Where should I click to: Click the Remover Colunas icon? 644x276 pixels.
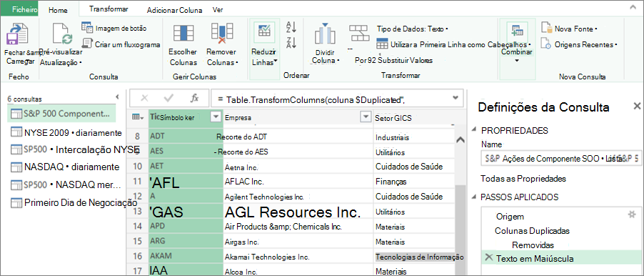click(222, 34)
